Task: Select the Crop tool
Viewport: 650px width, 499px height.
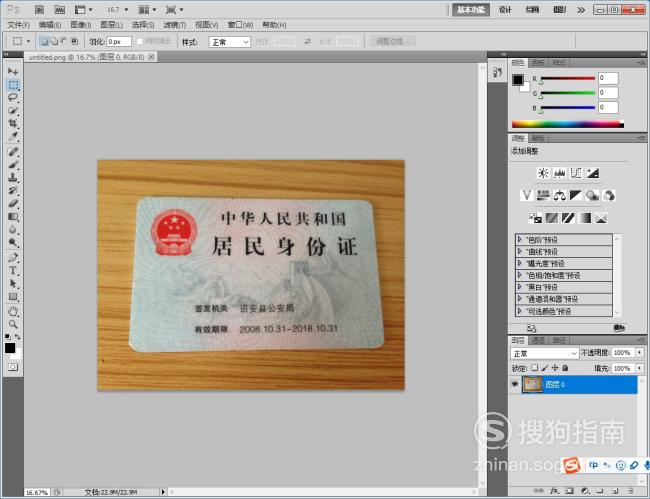Action: pos(13,124)
